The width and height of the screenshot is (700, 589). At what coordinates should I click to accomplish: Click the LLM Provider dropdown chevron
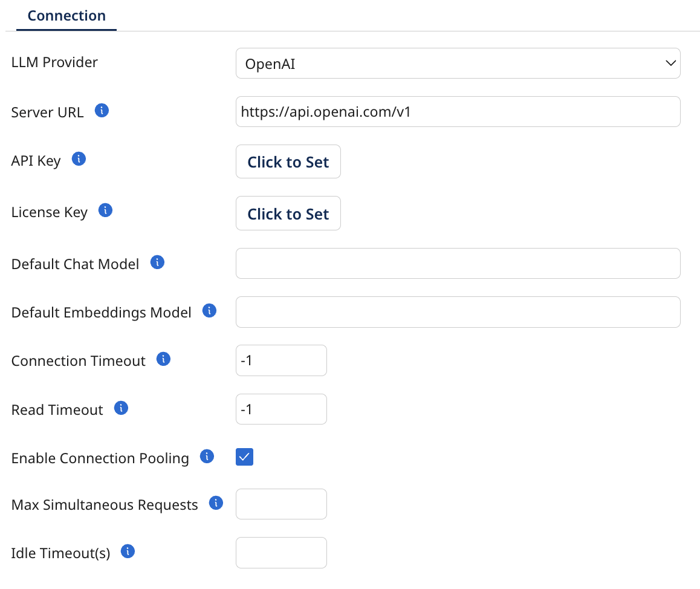point(670,63)
